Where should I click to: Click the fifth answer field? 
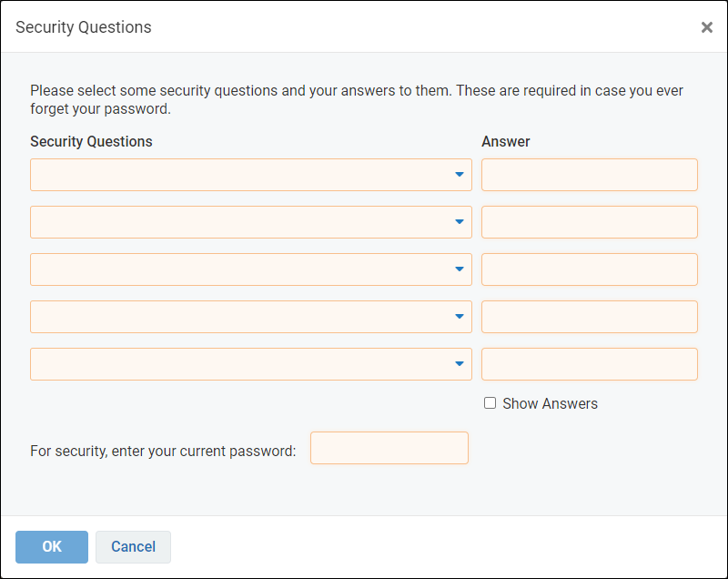589,364
